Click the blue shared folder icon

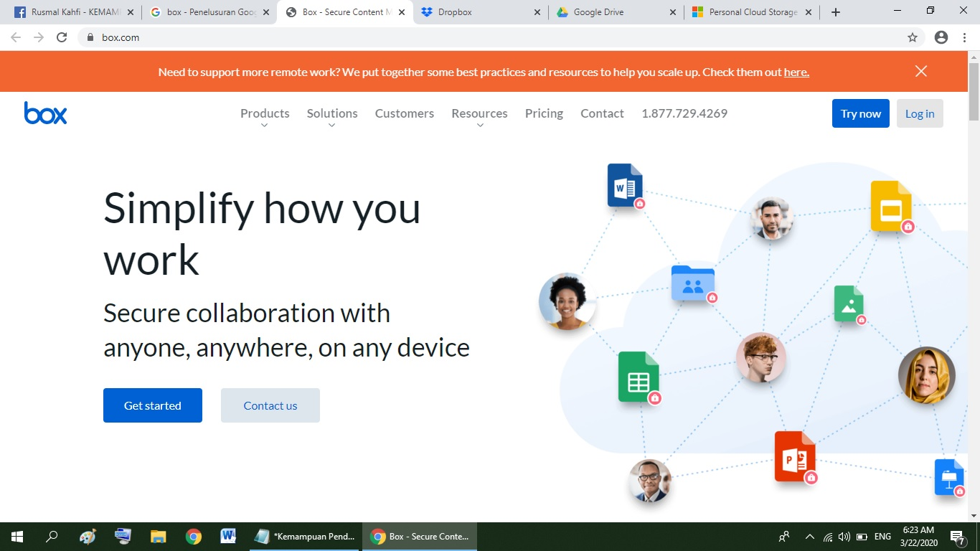(x=693, y=283)
